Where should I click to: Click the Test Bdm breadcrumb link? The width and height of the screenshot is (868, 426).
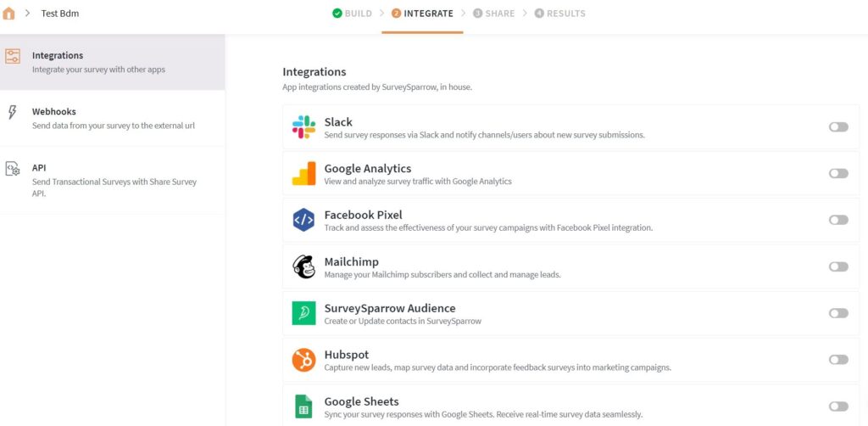60,14
